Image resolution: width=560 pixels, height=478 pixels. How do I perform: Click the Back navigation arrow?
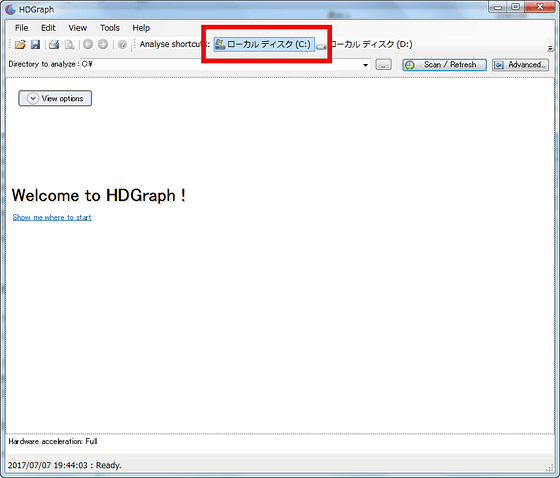88,44
